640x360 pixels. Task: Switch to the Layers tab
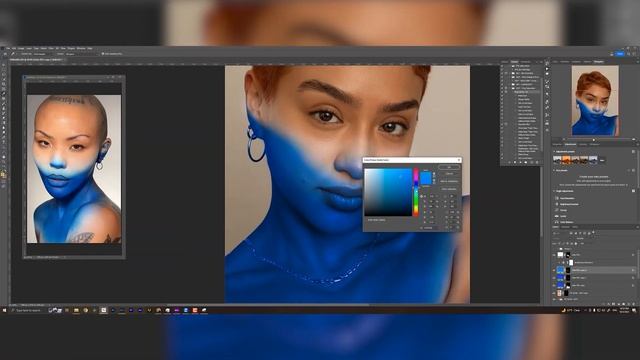click(555, 227)
